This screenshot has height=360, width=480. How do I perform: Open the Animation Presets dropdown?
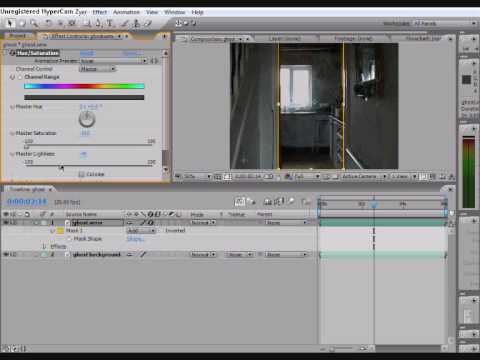click(113, 61)
